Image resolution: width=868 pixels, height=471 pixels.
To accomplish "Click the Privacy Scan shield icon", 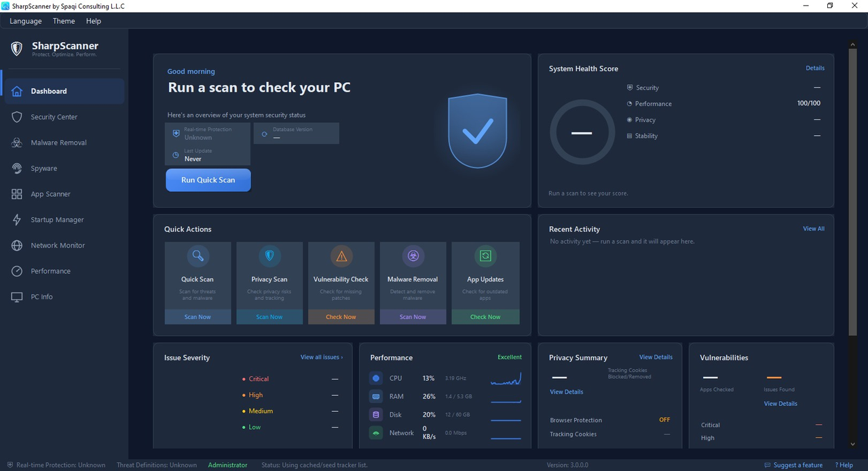I will pyautogui.click(x=269, y=256).
